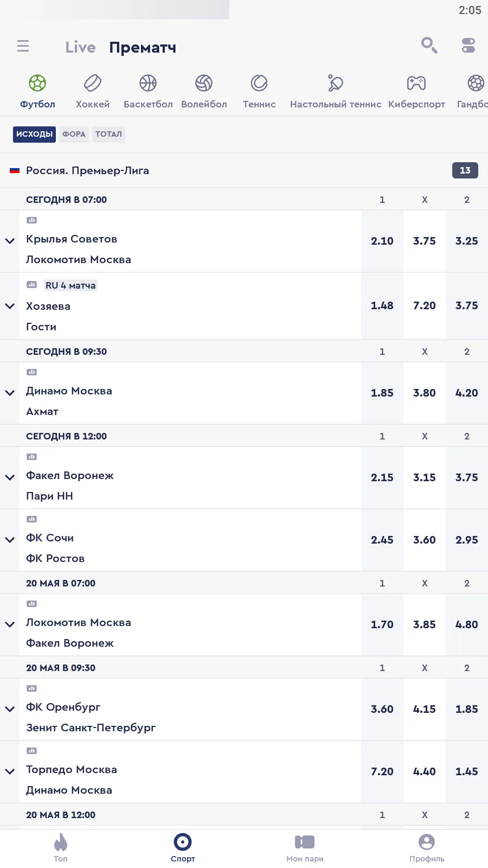Pick Зенит win odds 1.85
The height and width of the screenshot is (868, 488).
(467, 709)
